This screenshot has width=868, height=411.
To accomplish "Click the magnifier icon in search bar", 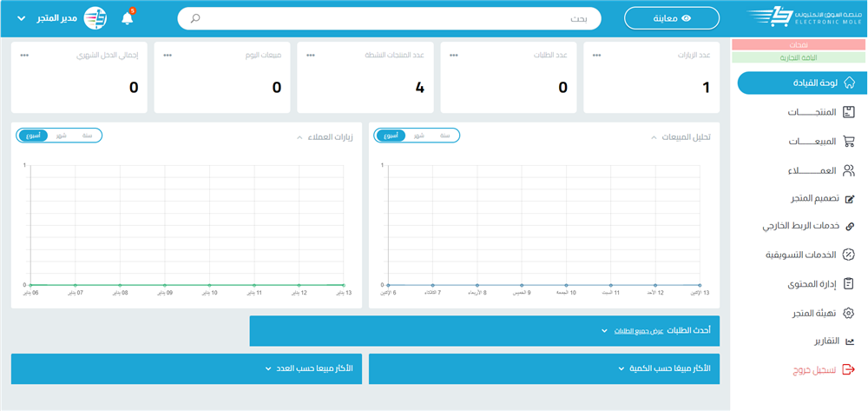I will (x=195, y=18).
